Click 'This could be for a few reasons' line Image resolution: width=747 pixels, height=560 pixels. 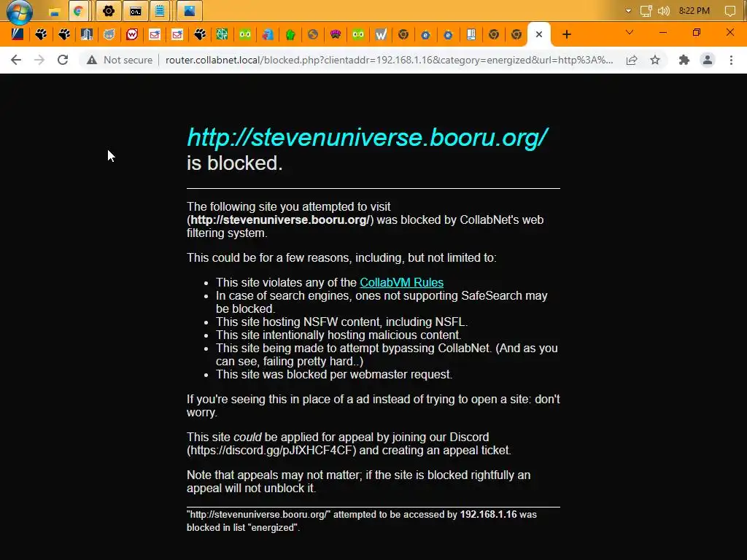click(x=341, y=258)
